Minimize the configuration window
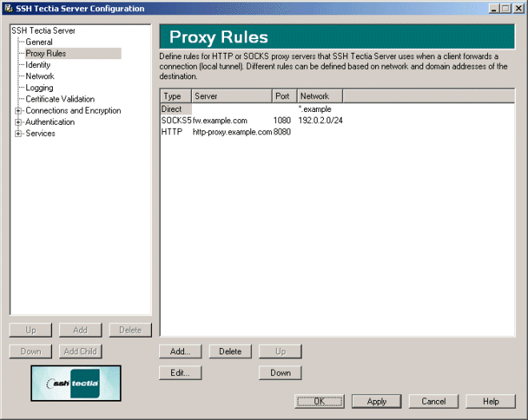Viewport: 528px width, 420px height. [494, 9]
